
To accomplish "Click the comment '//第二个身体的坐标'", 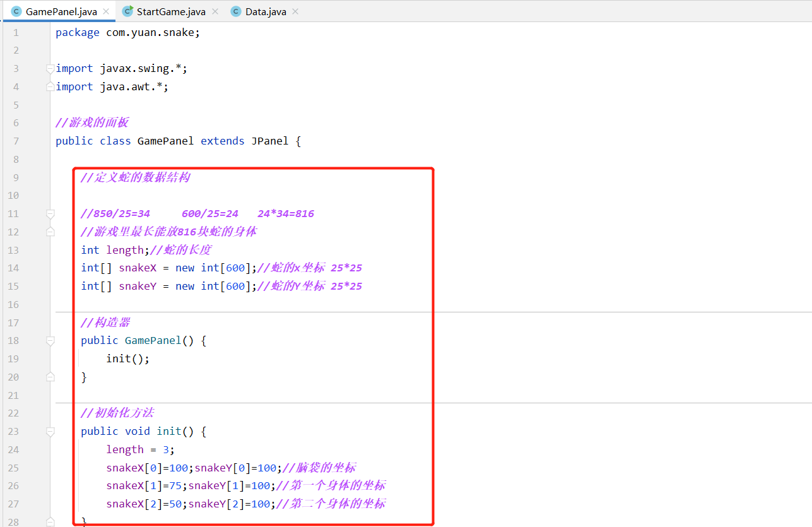I will (331, 504).
